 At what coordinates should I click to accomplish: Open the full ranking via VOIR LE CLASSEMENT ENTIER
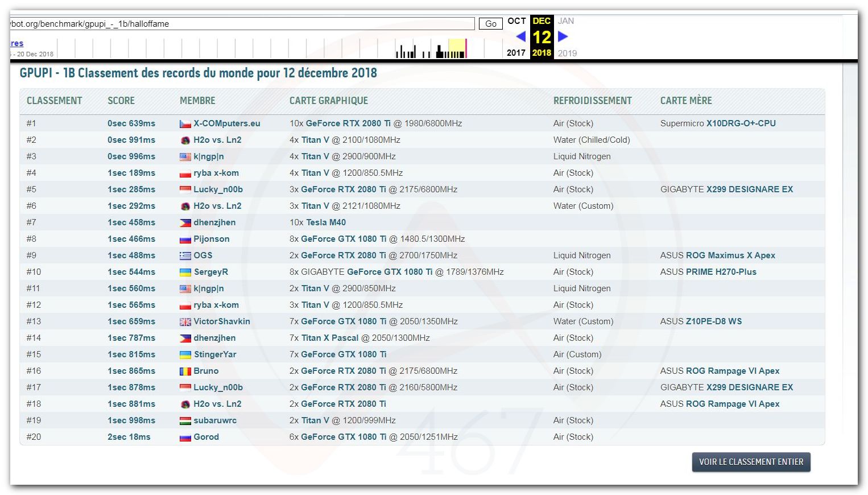(751, 462)
